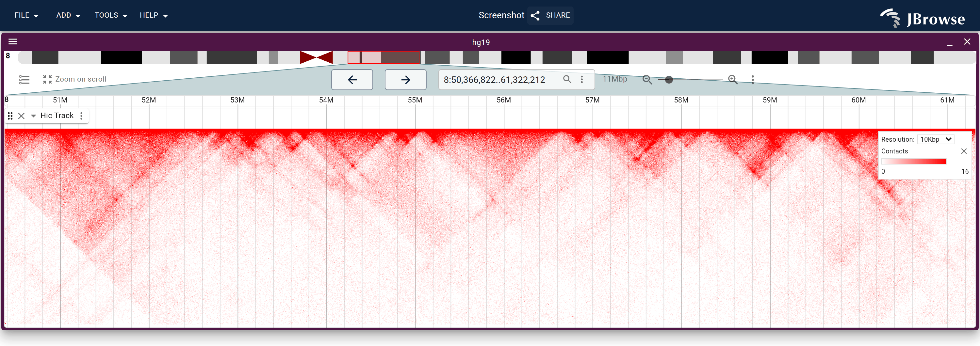The width and height of the screenshot is (980, 346).
Task: Open the Resolution 10Kbp dropdown
Action: pyautogui.click(x=936, y=139)
